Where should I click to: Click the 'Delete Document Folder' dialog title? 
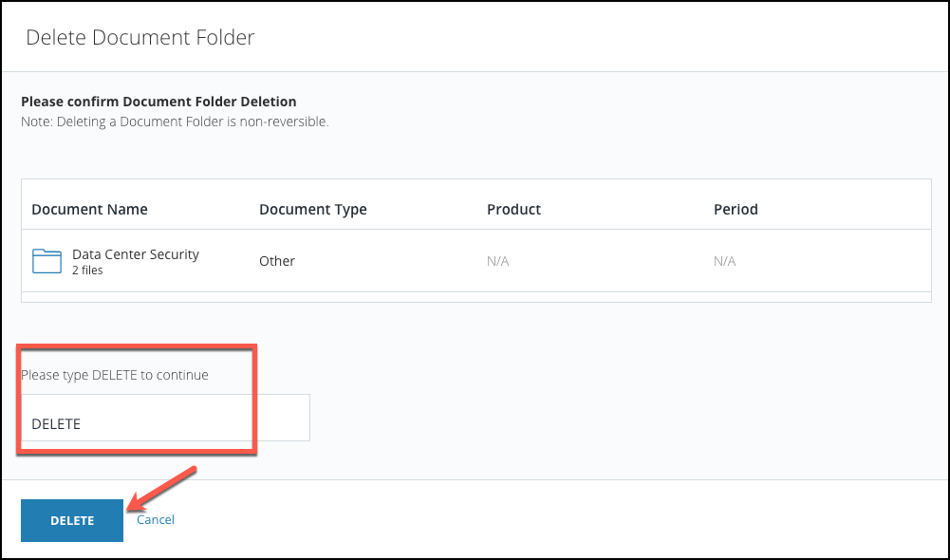140,37
